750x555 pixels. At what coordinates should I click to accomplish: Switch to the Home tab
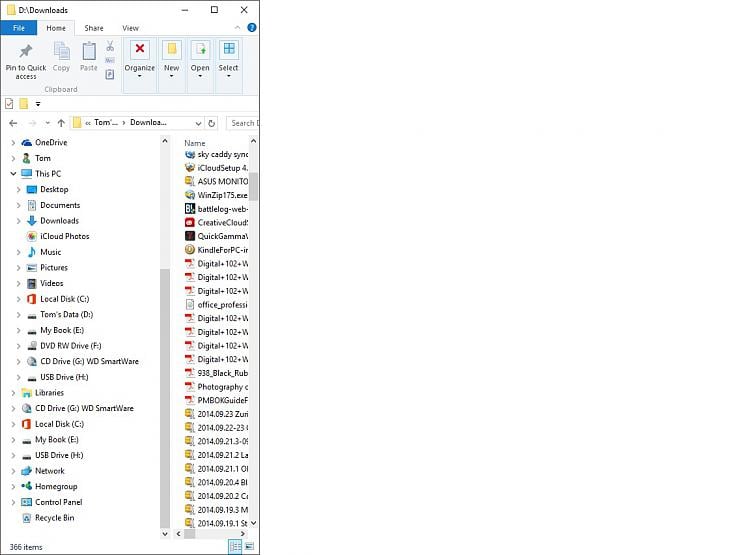coord(56,28)
